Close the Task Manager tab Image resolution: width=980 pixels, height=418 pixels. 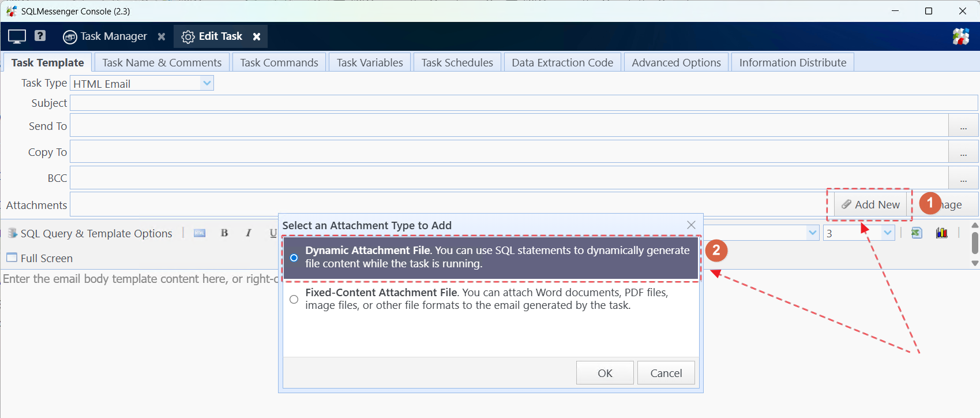(x=162, y=36)
